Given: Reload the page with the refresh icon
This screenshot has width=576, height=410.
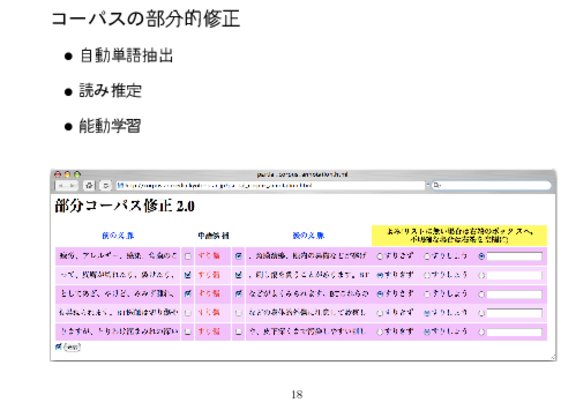Looking at the screenshot, I should (105, 186).
